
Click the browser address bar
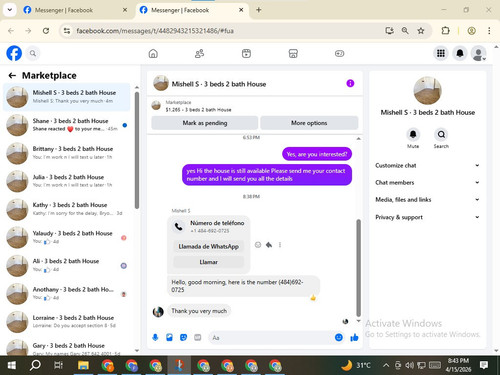tap(220, 31)
